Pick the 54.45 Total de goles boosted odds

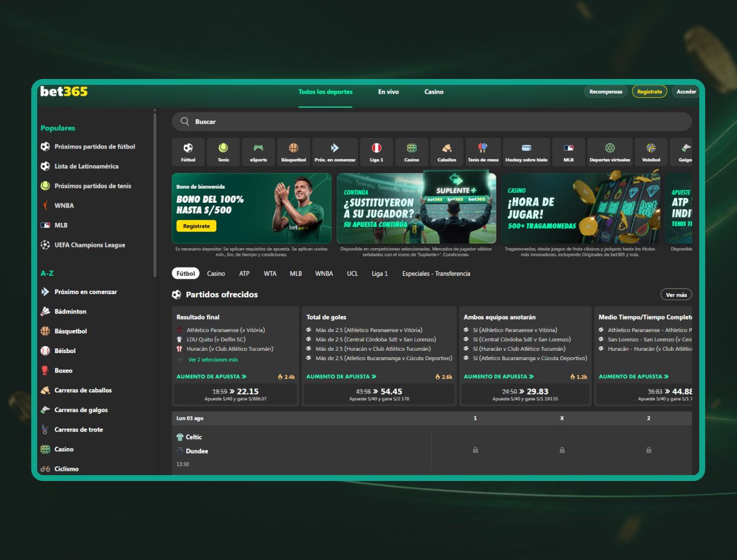pyautogui.click(x=379, y=394)
